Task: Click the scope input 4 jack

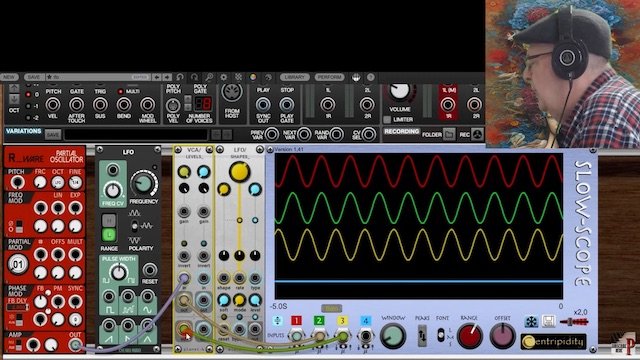Action: (x=365, y=336)
